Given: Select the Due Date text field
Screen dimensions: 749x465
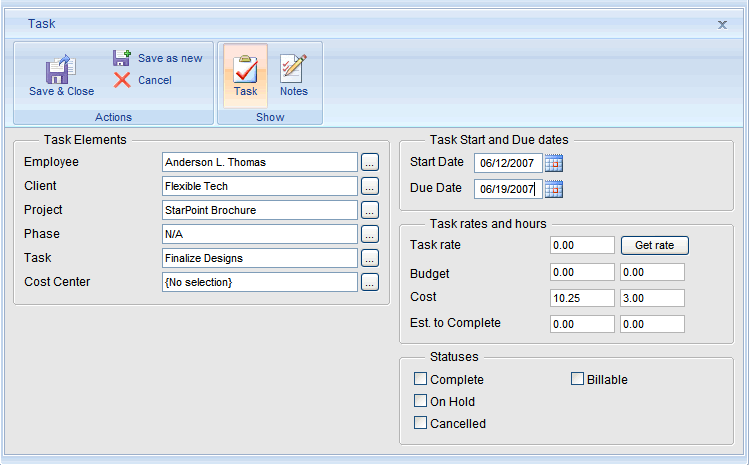Looking at the screenshot, I should [x=508, y=189].
